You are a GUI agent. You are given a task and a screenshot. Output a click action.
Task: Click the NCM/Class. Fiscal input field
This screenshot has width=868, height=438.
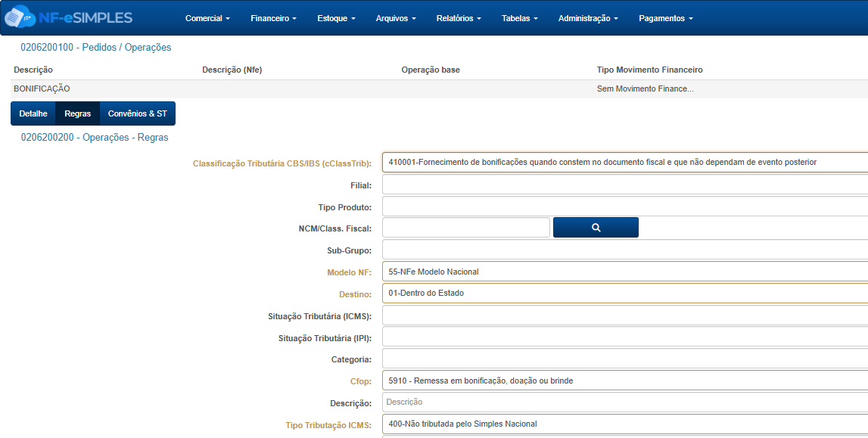click(x=465, y=228)
